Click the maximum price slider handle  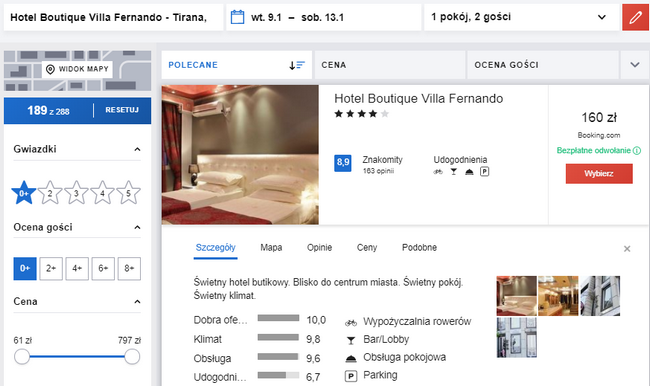pyautogui.click(x=132, y=357)
